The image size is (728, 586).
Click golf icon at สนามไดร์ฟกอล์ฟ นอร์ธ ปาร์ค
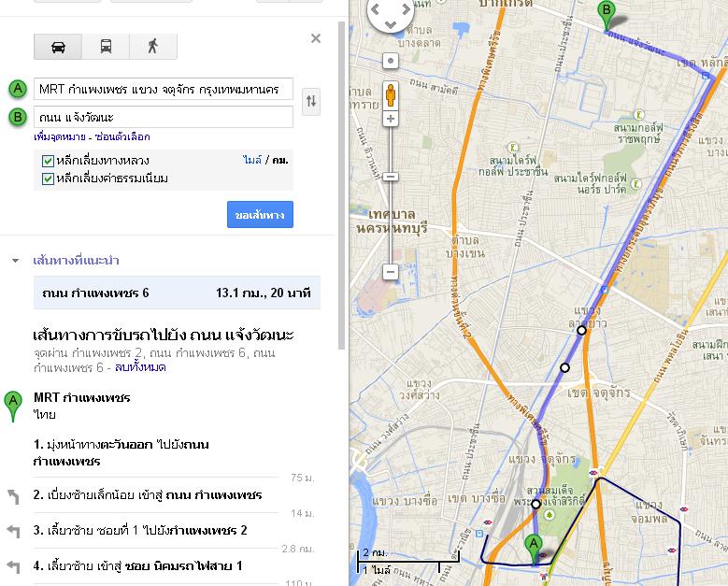click(636, 184)
